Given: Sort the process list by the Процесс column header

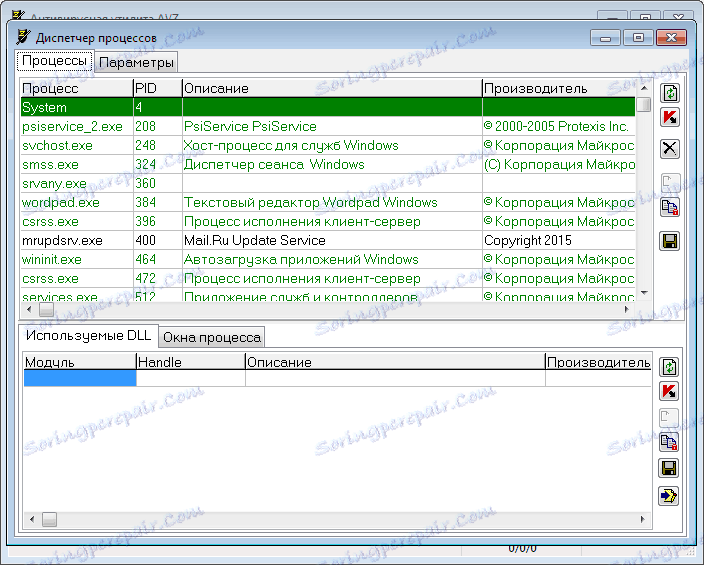Looking at the screenshot, I should [77, 88].
